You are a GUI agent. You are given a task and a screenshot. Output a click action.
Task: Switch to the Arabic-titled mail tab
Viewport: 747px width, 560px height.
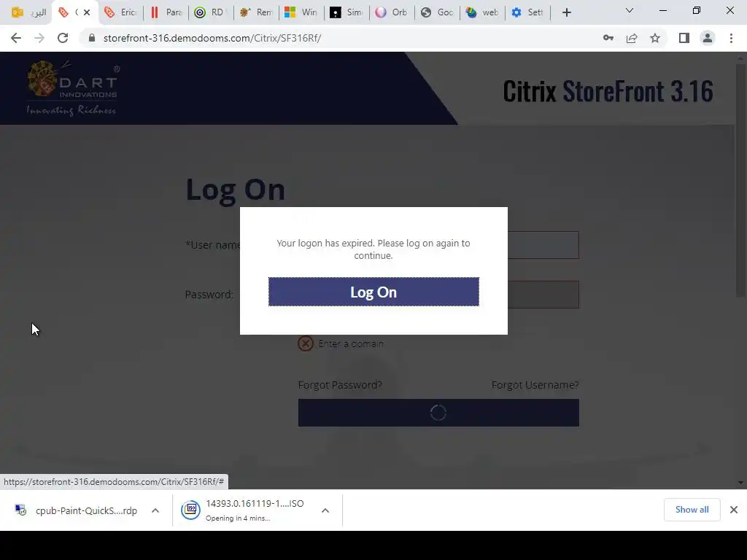tap(28, 12)
